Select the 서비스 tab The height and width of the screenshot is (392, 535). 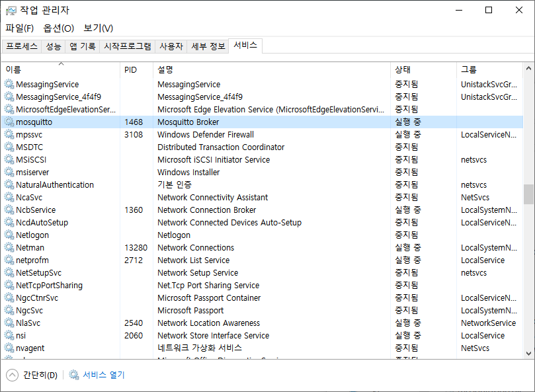(x=245, y=46)
